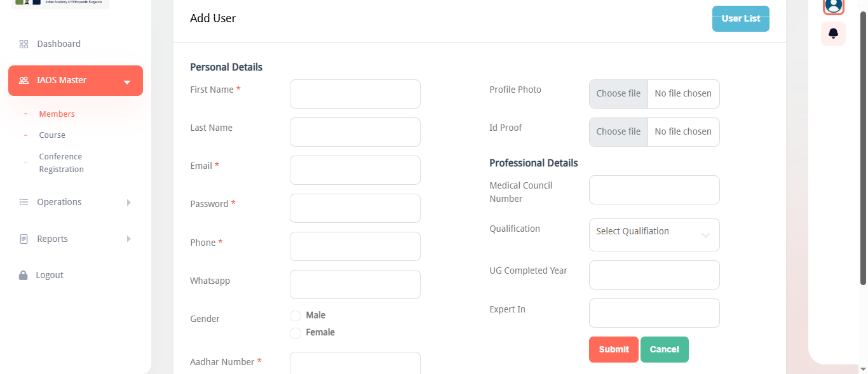Click the First Name input field
Image resolution: width=868 pixels, height=374 pixels.
tap(355, 94)
